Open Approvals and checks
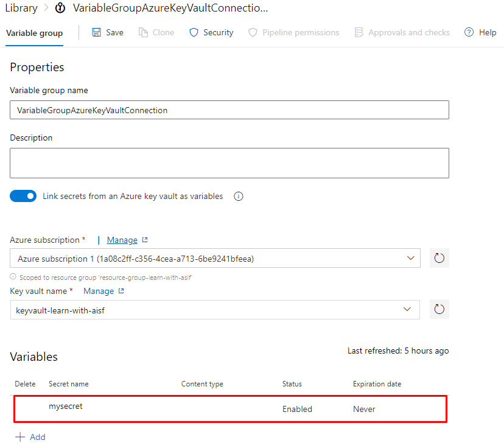504x443 pixels. [x=402, y=32]
